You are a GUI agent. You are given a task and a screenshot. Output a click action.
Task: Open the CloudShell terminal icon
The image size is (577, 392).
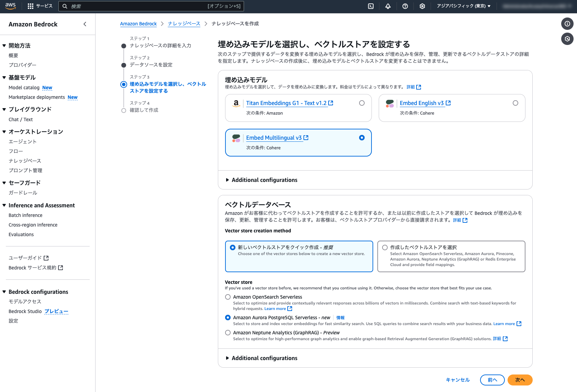371,6
